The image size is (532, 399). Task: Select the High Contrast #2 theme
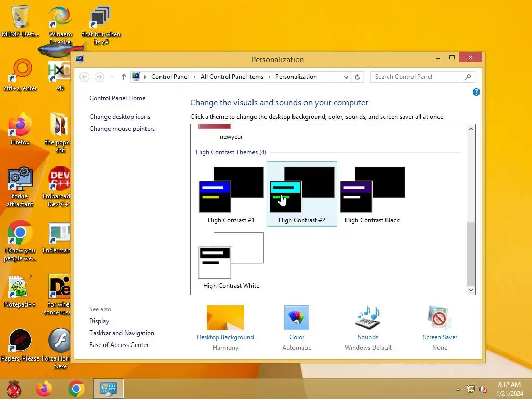[x=302, y=195]
